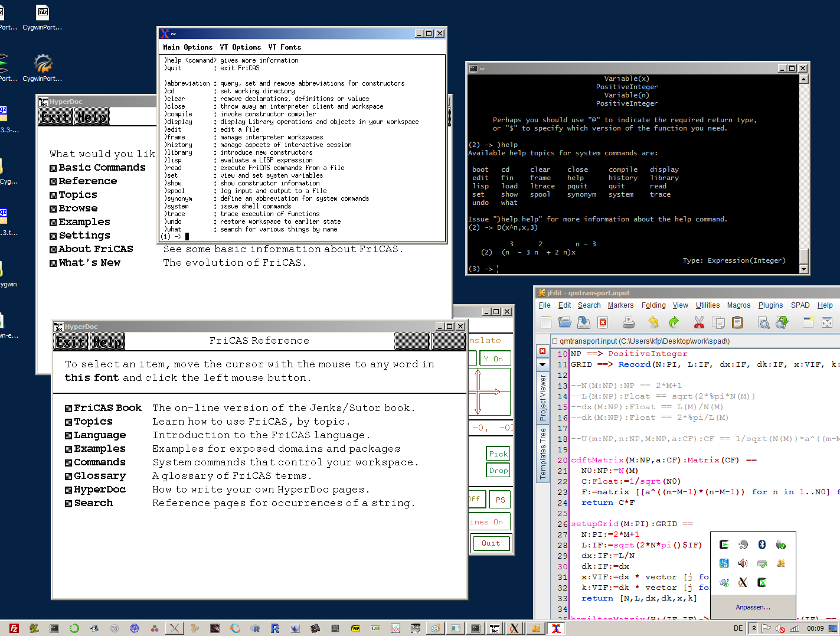The image size is (840, 636).
Task: Open qmtransport.input buffer switcher dropdown
Action: pyautogui.click(x=697, y=341)
